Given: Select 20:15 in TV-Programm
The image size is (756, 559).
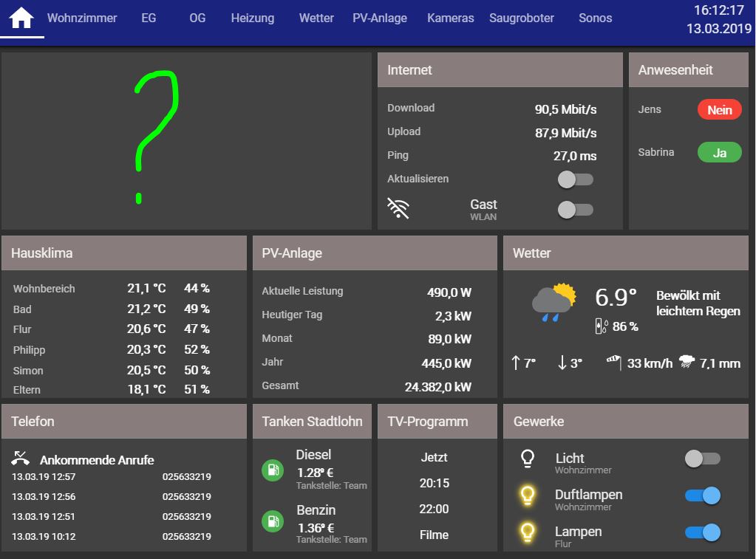Looking at the screenshot, I should pos(434,483).
